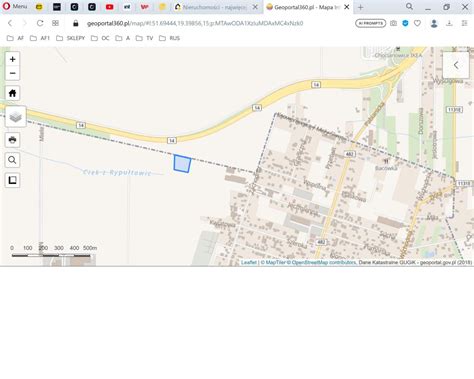Open the Easy Setup sidebar settings
The image size is (474, 379).
(464, 23)
